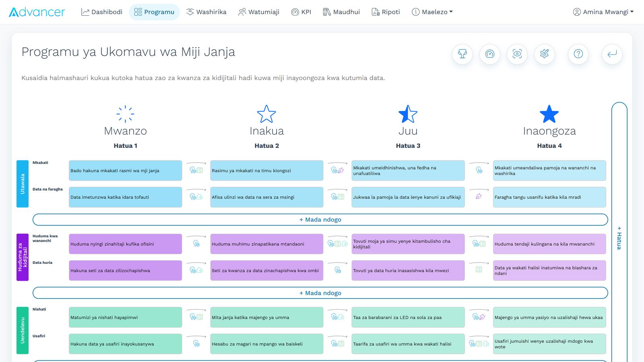Viewport: 644px width, 362px height.
Task: Click transition icons after 'Bado hakuna mkakati rasmi'
Action: click(x=196, y=170)
